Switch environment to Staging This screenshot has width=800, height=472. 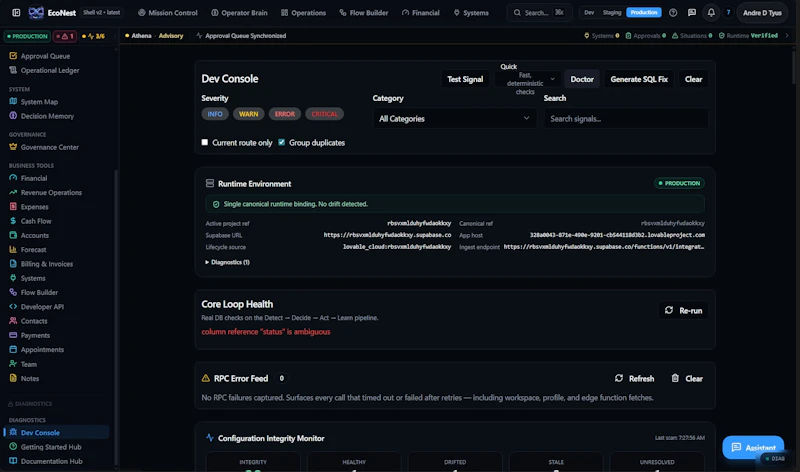(612, 12)
